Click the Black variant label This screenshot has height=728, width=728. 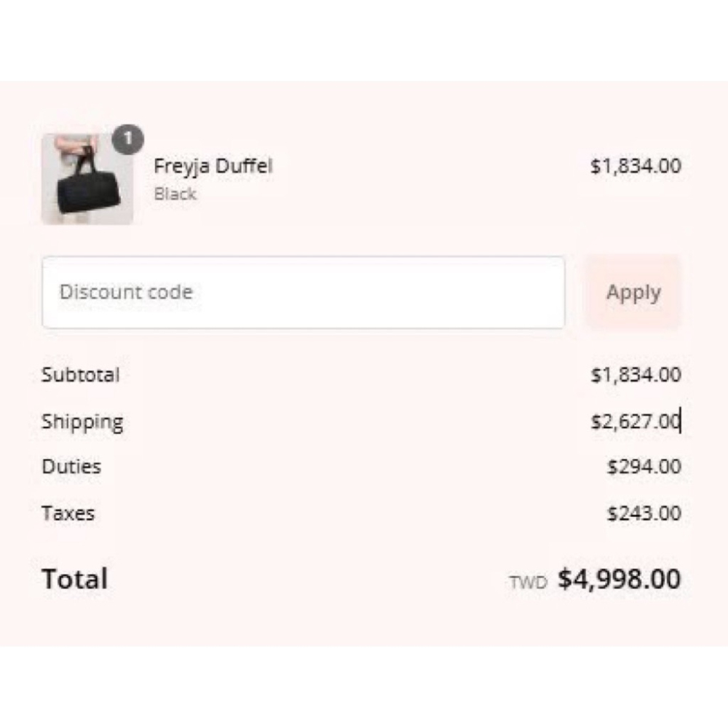[175, 194]
